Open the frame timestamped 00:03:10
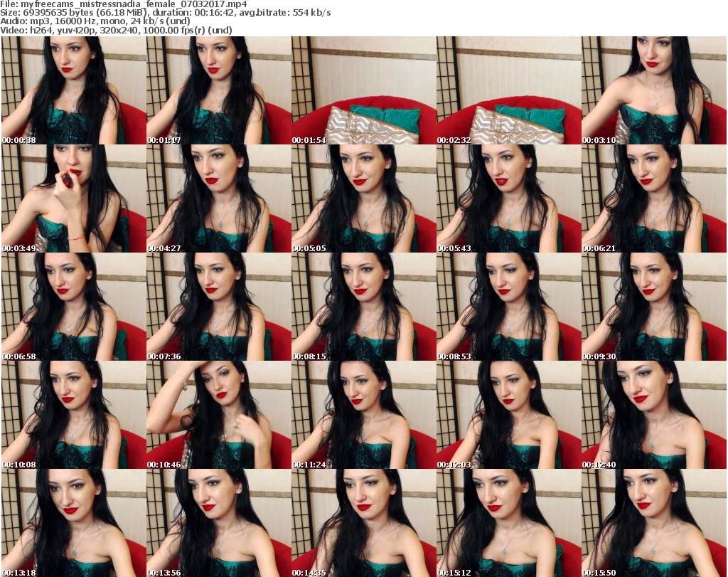This screenshot has height=577, width=728. pyautogui.click(x=654, y=90)
